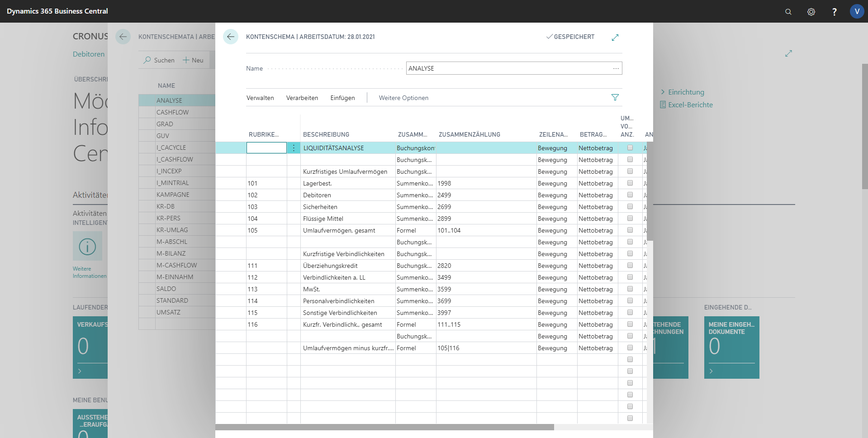
Task: Open Name field lookup ellipsis
Action: [616, 68]
